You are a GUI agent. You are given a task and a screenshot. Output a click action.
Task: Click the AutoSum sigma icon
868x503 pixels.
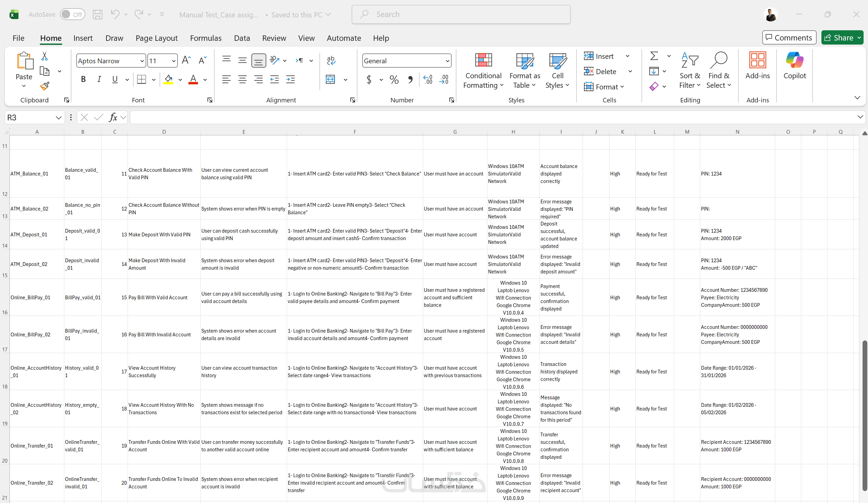point(654,56)
